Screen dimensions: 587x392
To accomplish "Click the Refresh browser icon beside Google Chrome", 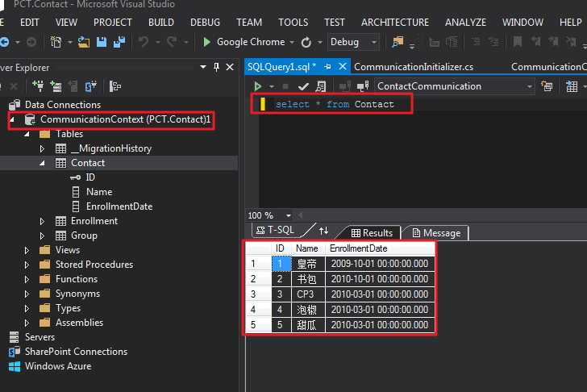I will [306, 42].
